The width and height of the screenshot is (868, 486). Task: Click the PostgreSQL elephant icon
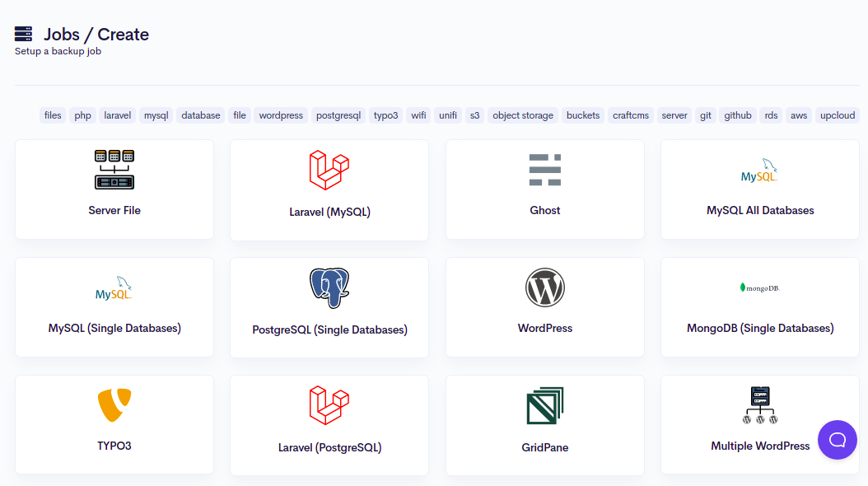coord(329,287)
